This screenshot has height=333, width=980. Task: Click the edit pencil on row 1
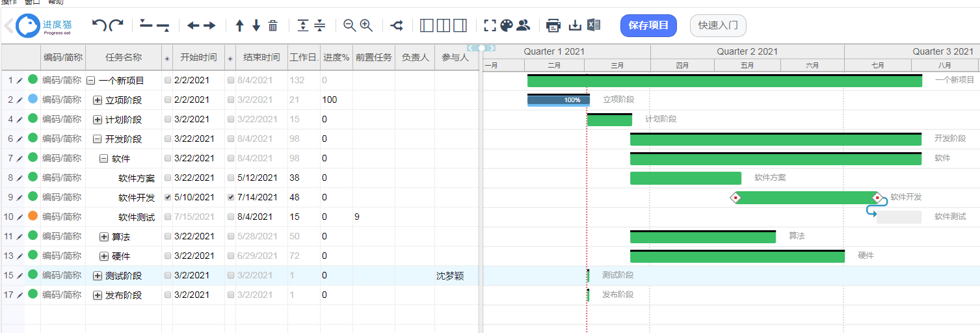(20, 80)
